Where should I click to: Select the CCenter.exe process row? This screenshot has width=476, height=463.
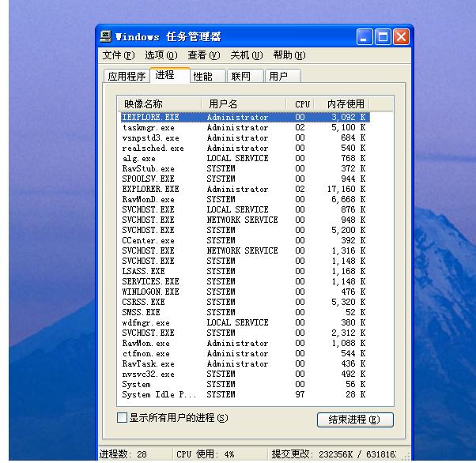pyautogui.click(x=245, y=240)
